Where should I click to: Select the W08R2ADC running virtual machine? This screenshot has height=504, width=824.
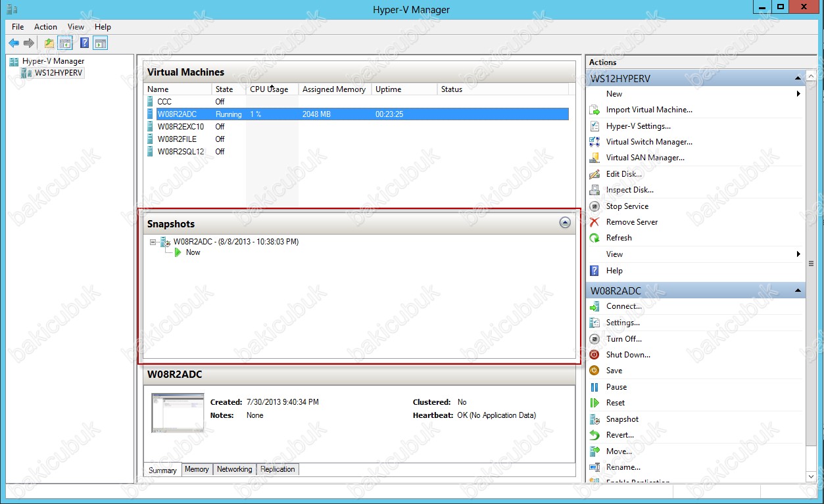pos(356,114)
